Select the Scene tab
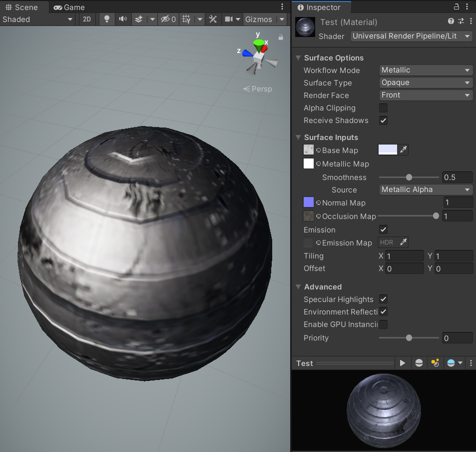Viewport: 476px width, 452px height. pyautogui.click(x=21, y=7)
